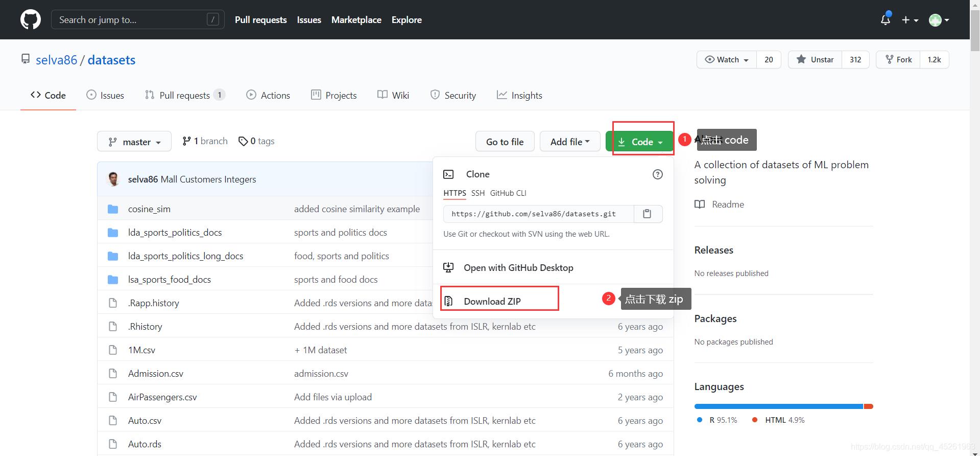Click the clone URL text field

point(538,214)
